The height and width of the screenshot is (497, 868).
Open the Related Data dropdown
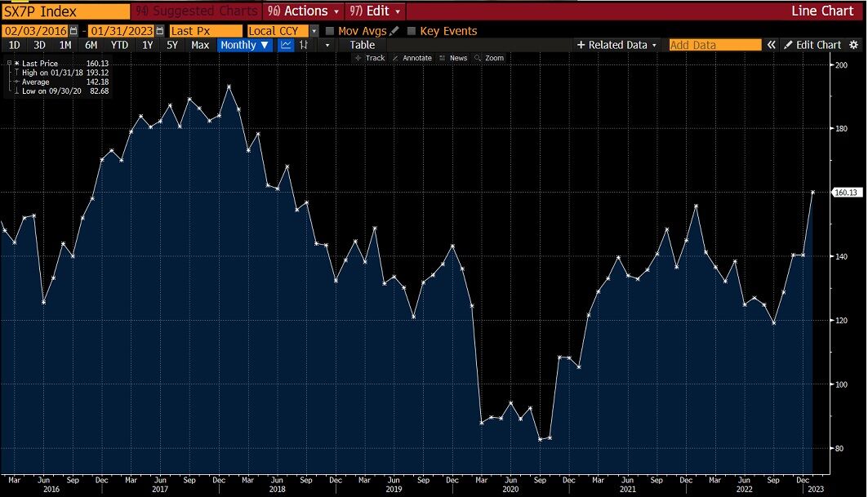(x=617, y=45)
